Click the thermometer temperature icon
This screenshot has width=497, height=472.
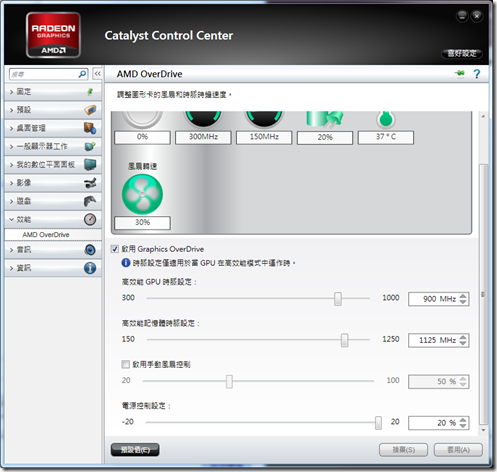click(x=386, y=119)
